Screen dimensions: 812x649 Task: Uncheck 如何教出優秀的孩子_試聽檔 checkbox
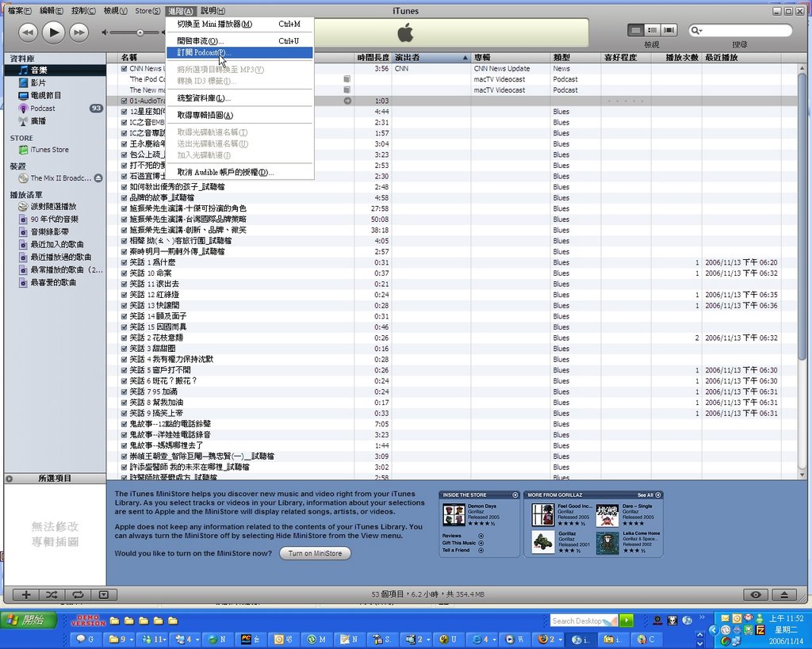(124, 187)
